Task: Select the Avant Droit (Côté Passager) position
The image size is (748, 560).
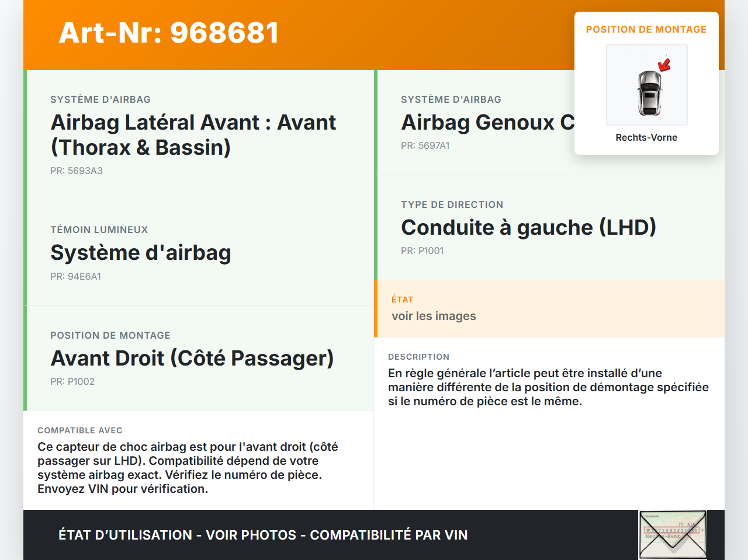Action: [192, 358]
